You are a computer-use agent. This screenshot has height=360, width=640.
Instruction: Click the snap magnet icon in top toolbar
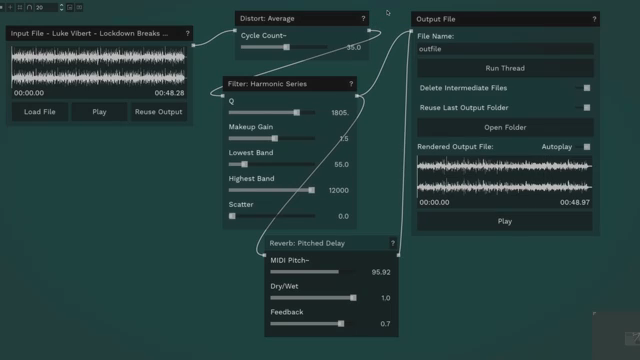click(x=29, y=7)
